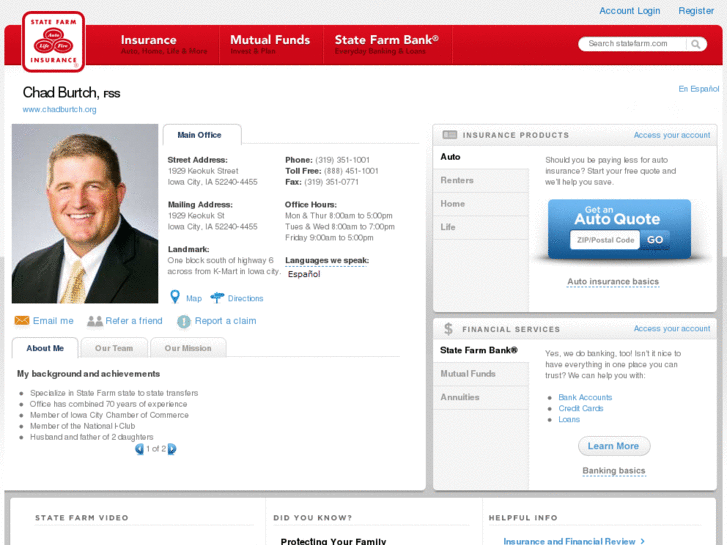Focus the ZIP/Postal Code field
Viewport: 727px width, 545px height.
pos(605,240)
